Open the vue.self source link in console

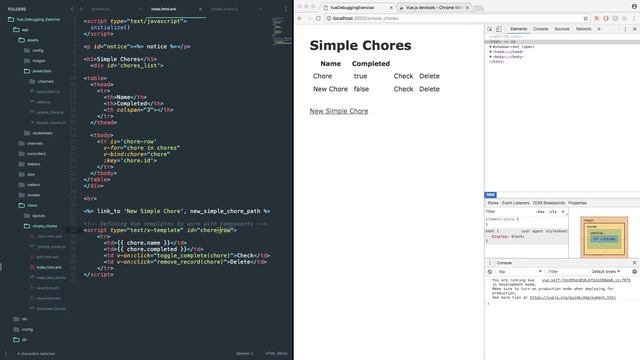coord(586,280)
